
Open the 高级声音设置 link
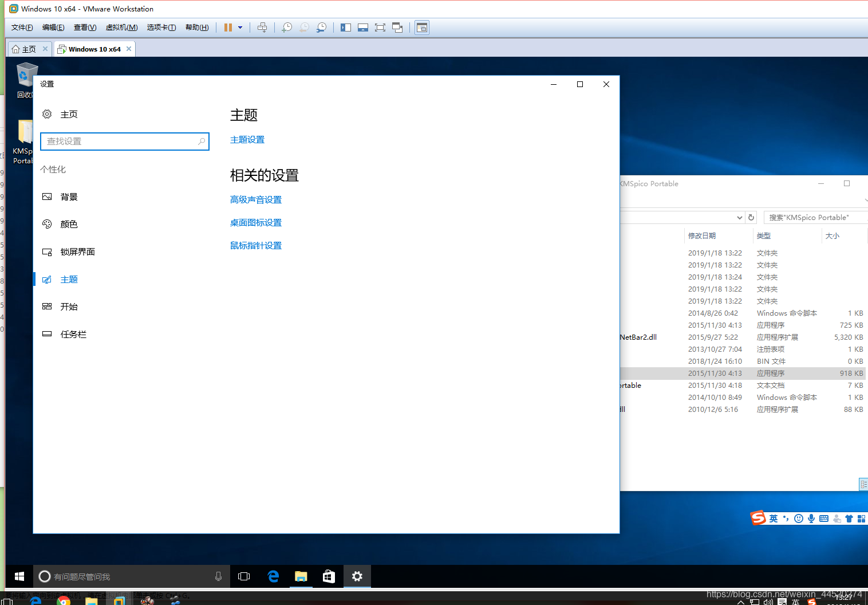tap(256, 200)
